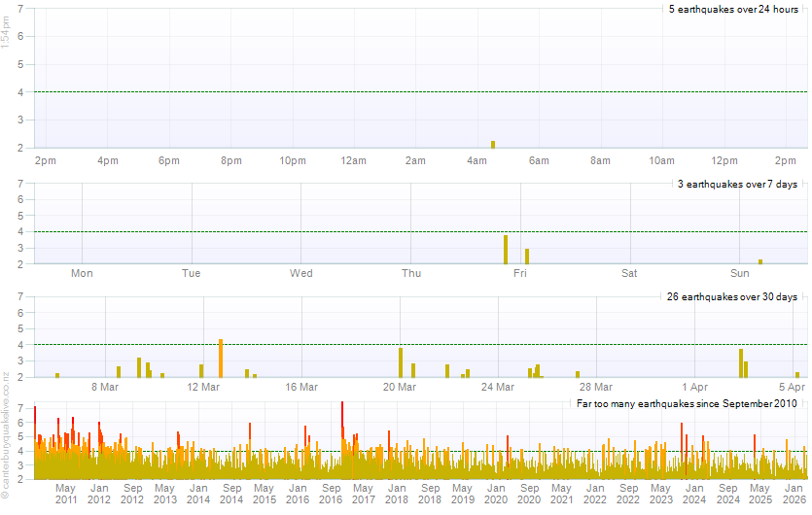Click the earthquake bar near 4am in 24-hour chart
The height and width of the screenshot is (515, 812).
click(x=493, y=144)
